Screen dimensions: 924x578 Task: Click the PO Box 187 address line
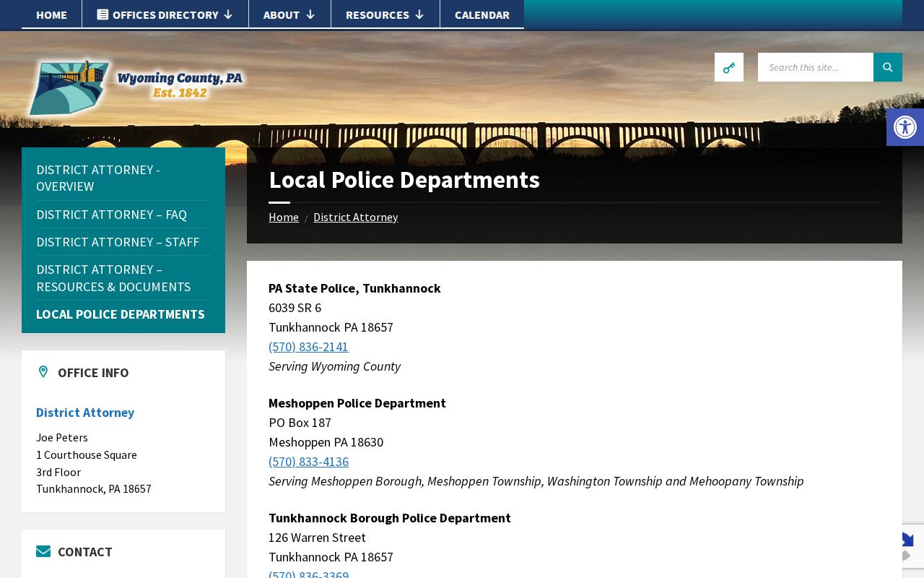pos(300,423)
